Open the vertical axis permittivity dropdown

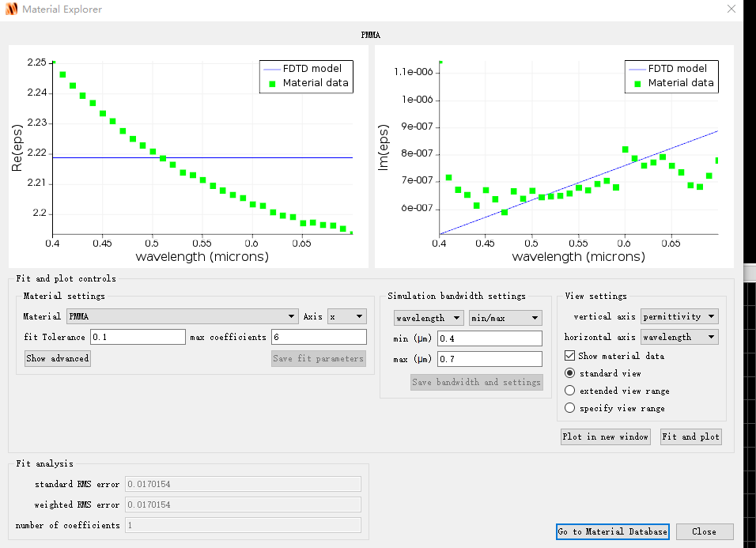pyautogui.click(x=679, y=316)
